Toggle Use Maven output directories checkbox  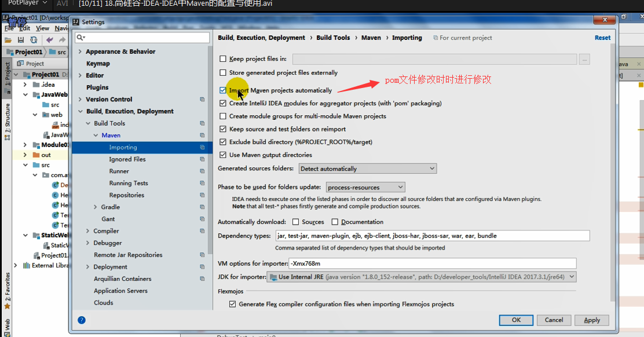pos(222,155)
